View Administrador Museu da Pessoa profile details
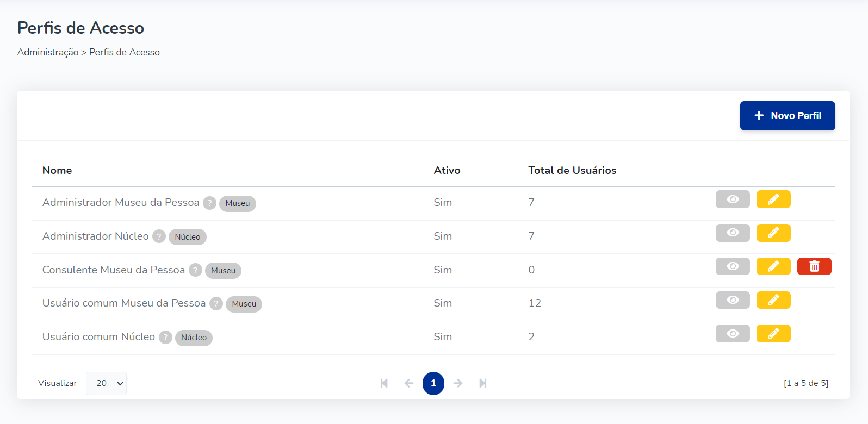 [x=732, y=199]
